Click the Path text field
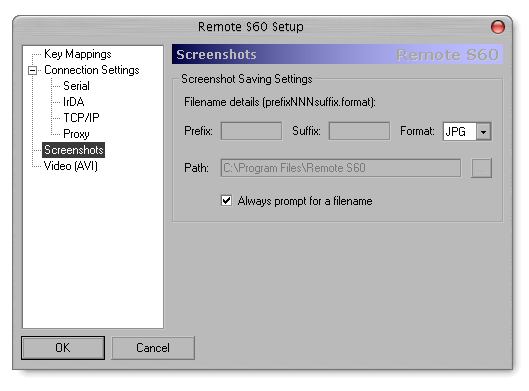Viewport: 529px width, 391px height. point(340,168)
